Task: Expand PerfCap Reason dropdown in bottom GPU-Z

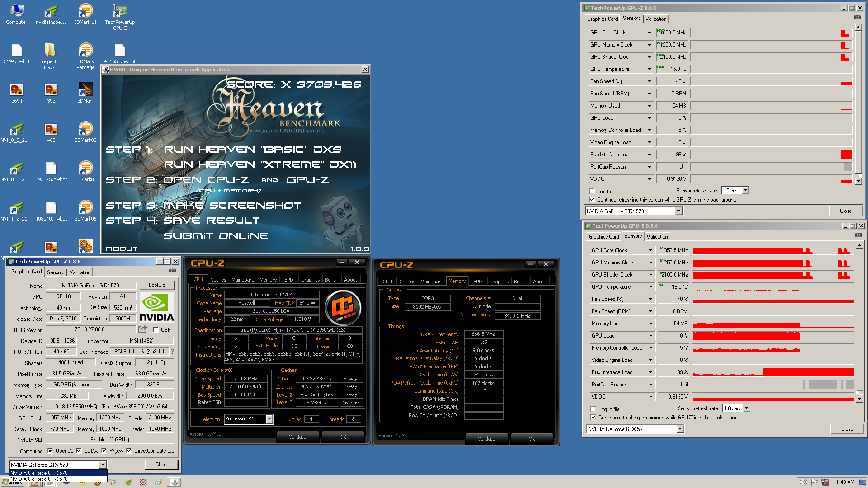Action: [x=651, y=385]
